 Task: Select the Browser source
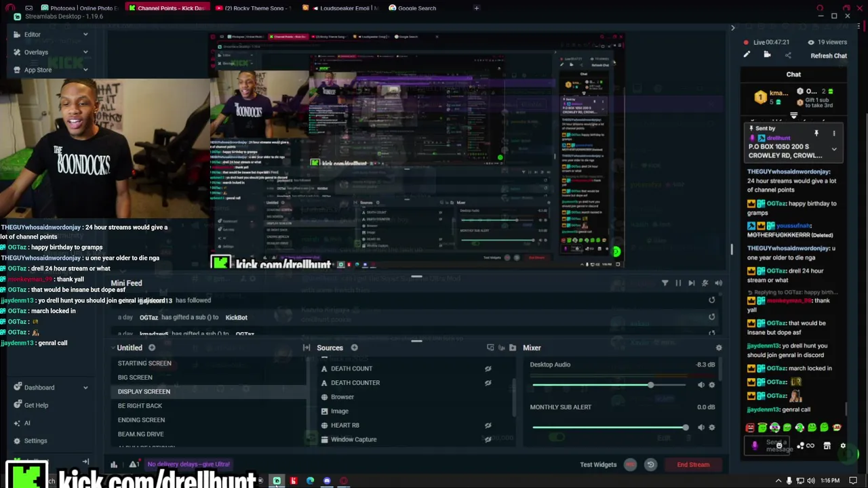342,397
